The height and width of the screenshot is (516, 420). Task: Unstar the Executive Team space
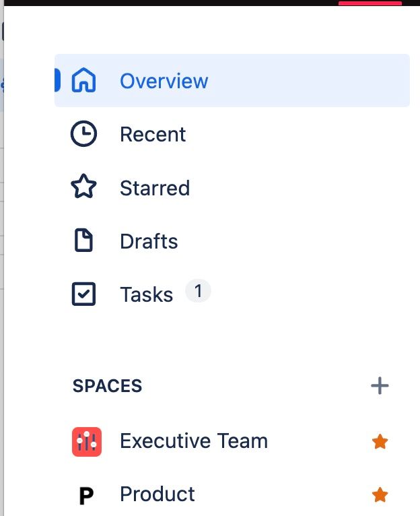380,441
